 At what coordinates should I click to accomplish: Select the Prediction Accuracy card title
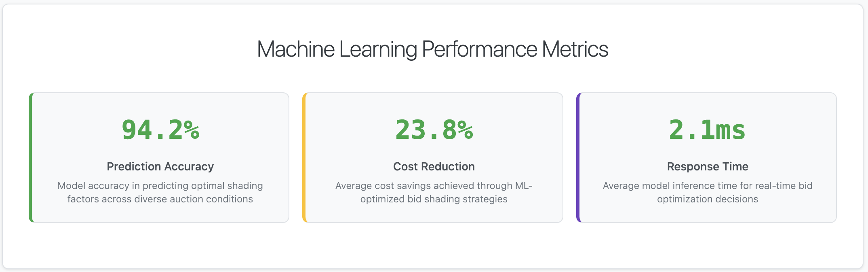[160, 166]
